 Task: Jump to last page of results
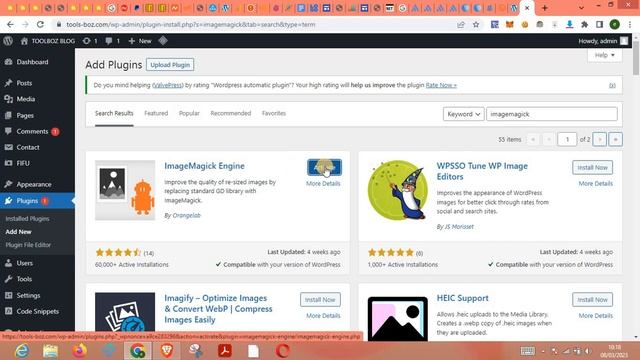click(x=616, y=140)
